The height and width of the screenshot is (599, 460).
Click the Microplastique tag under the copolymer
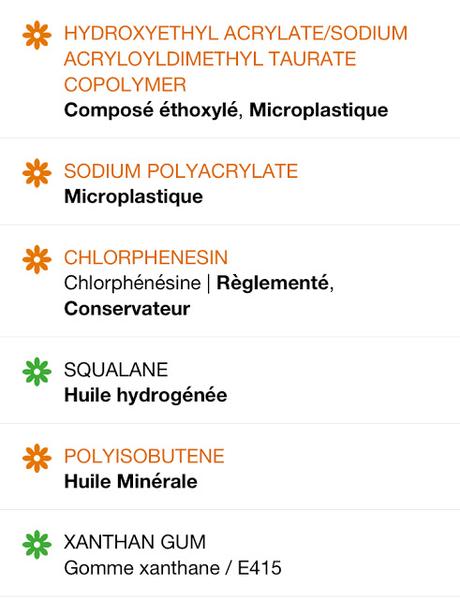tap(319, 110)
